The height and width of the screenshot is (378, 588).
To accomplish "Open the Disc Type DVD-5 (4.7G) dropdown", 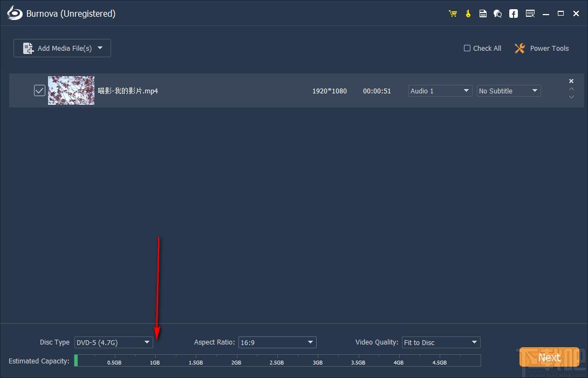I will (114, 342).
